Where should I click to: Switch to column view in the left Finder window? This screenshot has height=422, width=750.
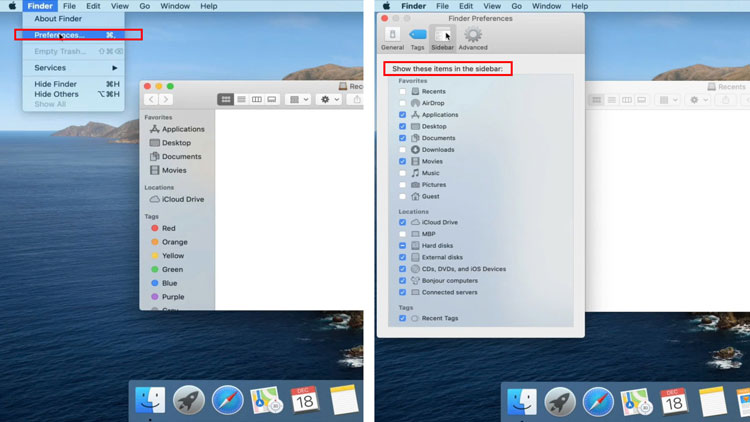tap(256, 100)
